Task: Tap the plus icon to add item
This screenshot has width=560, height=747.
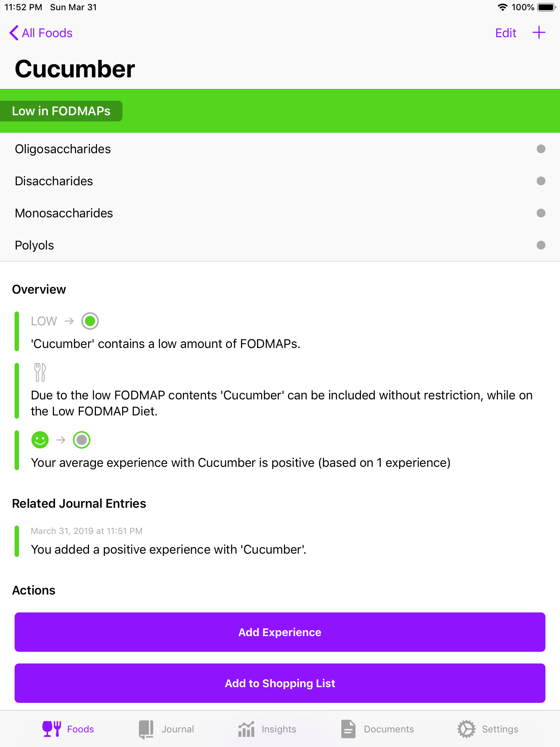Action: coord(538,33)
